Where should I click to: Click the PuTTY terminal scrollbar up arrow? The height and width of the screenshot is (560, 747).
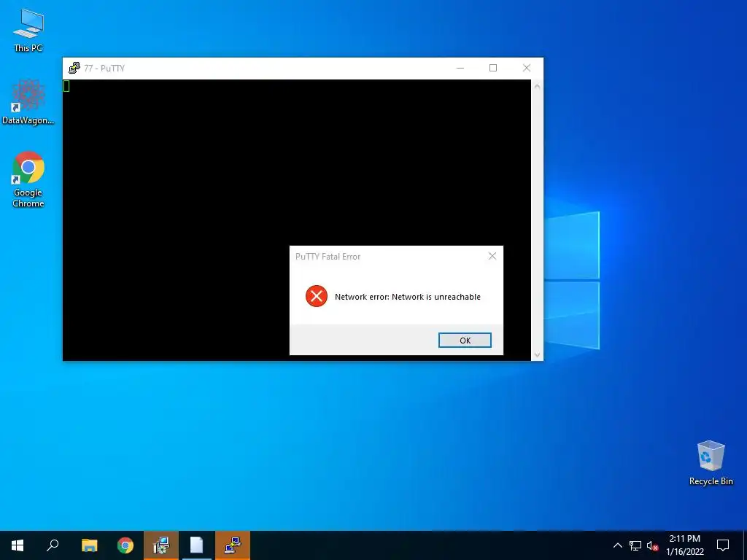tap(537, 87)
